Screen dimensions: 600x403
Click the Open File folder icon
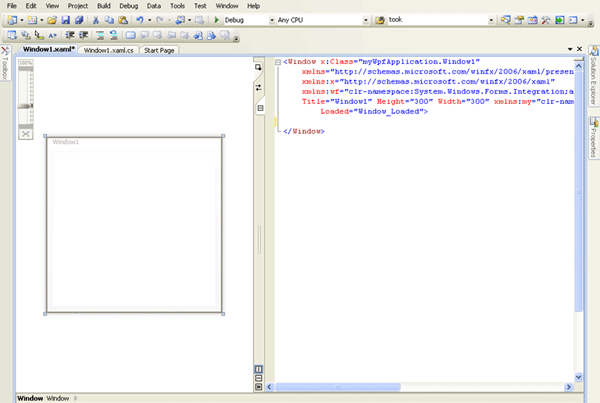52,20
